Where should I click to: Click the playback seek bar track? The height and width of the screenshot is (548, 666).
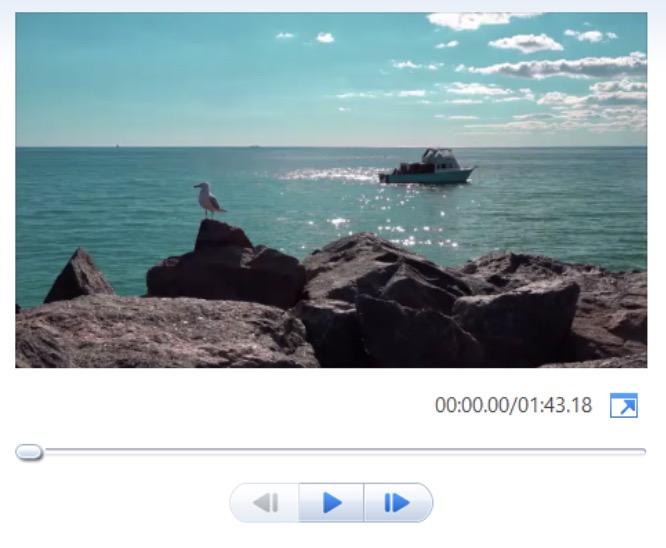331,452
